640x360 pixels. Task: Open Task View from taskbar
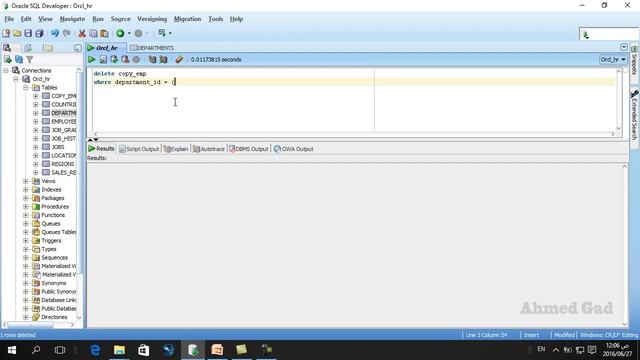click(x=60, y=350)
